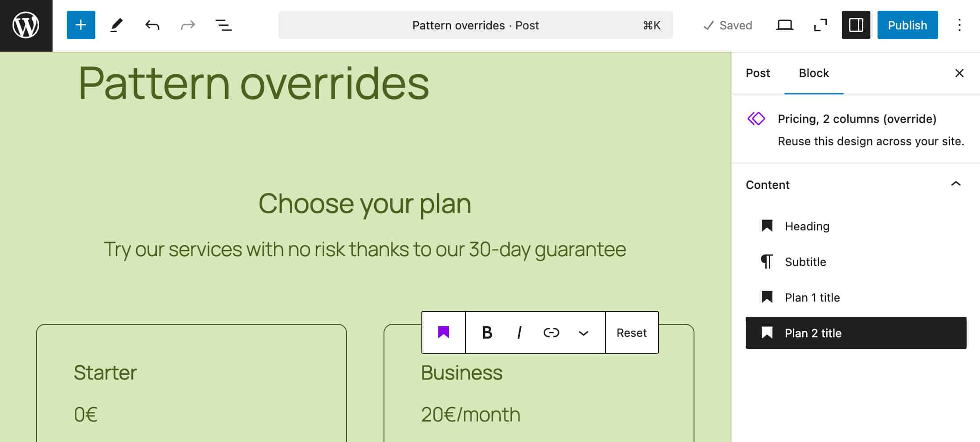Insert a link using the link icon
Screen dimensions: 980x442
pos(551,332)
